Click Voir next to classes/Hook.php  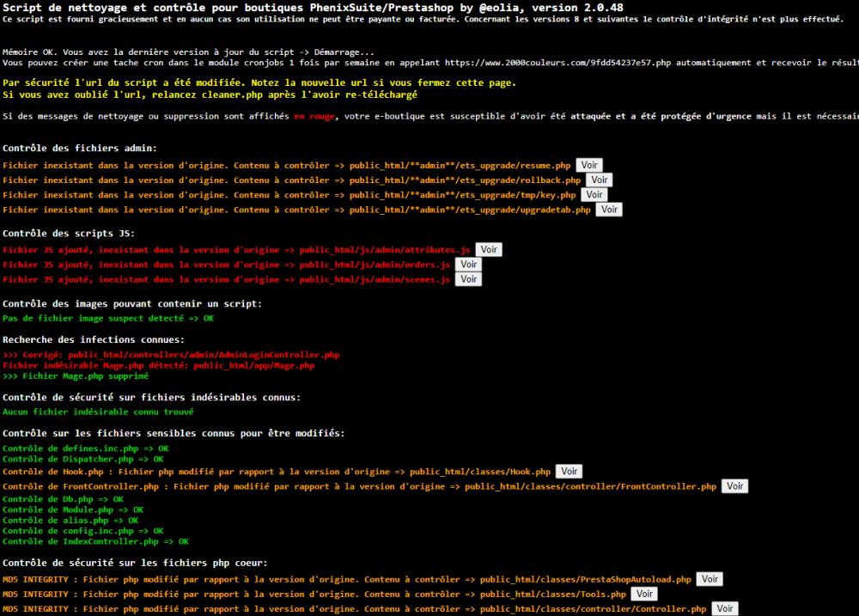click(x=570, y=472)
